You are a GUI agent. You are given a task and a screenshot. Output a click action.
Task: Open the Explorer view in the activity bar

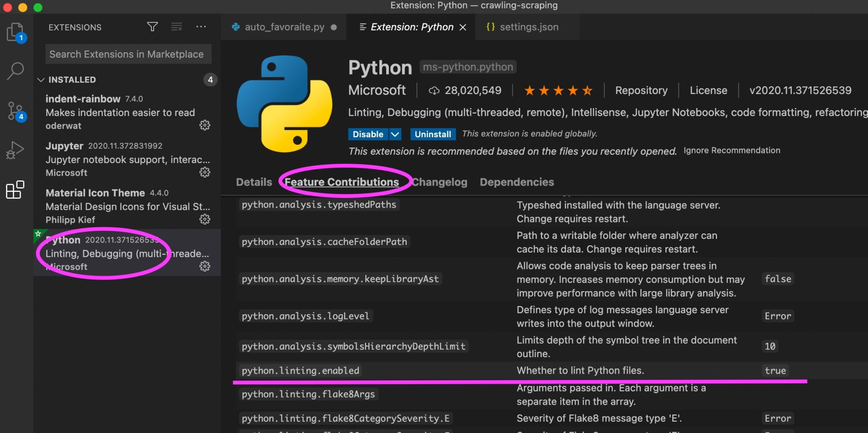(16, 32)
